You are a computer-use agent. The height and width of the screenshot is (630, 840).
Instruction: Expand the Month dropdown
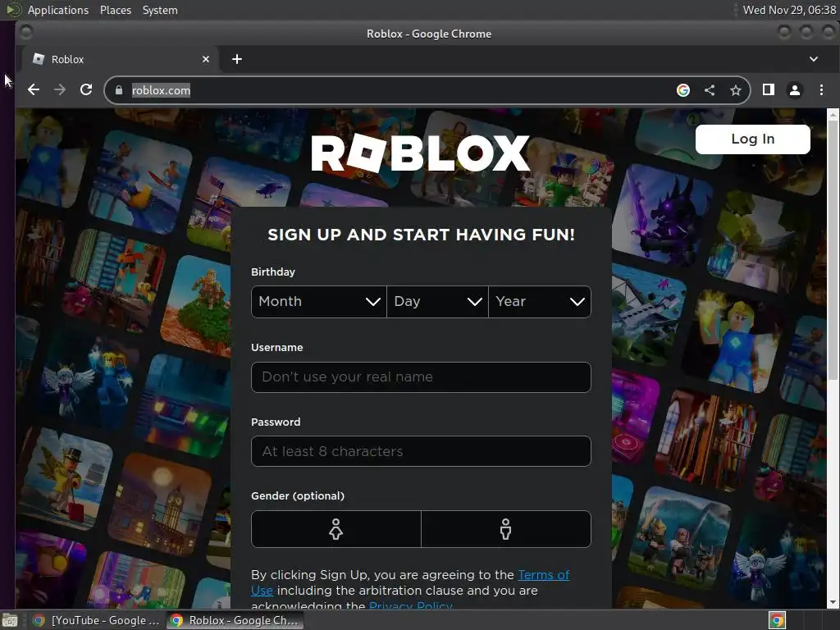319,302
